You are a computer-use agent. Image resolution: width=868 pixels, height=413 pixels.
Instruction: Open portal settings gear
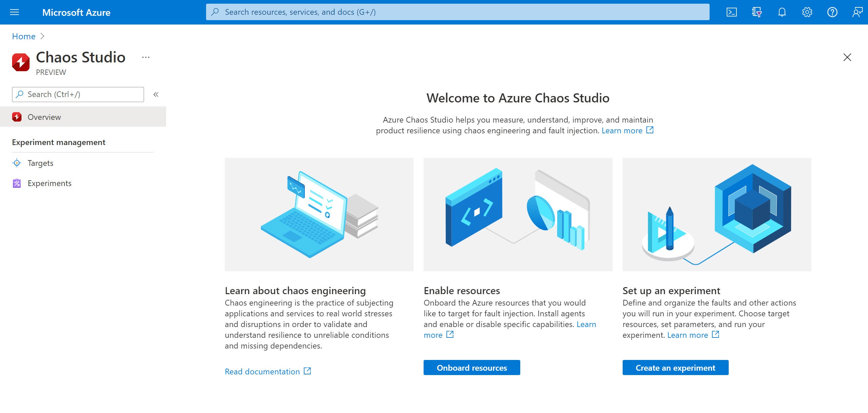(807, 12)
